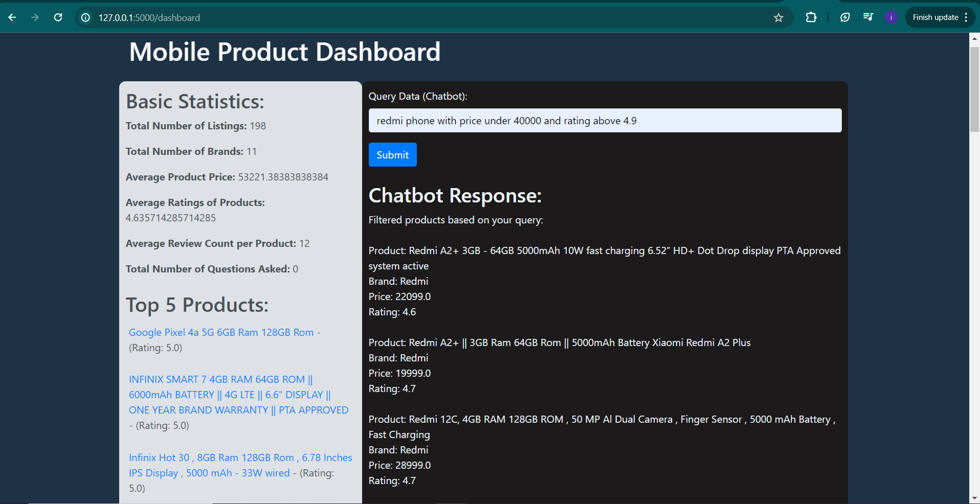Image resolution: width=980 pixels, height=504 pixels.
Task: Open the browser extensions puzzle icon
Action: coord(811,17)
